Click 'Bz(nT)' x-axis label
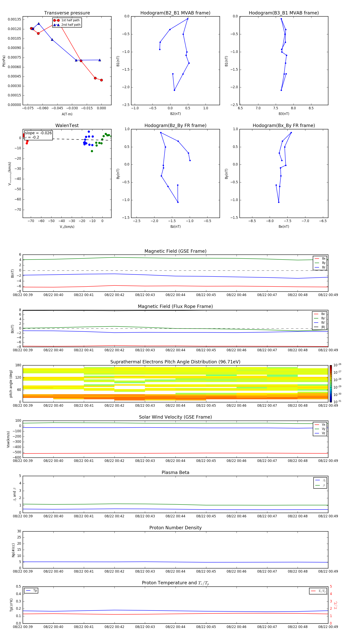 [x=175, y=227]
